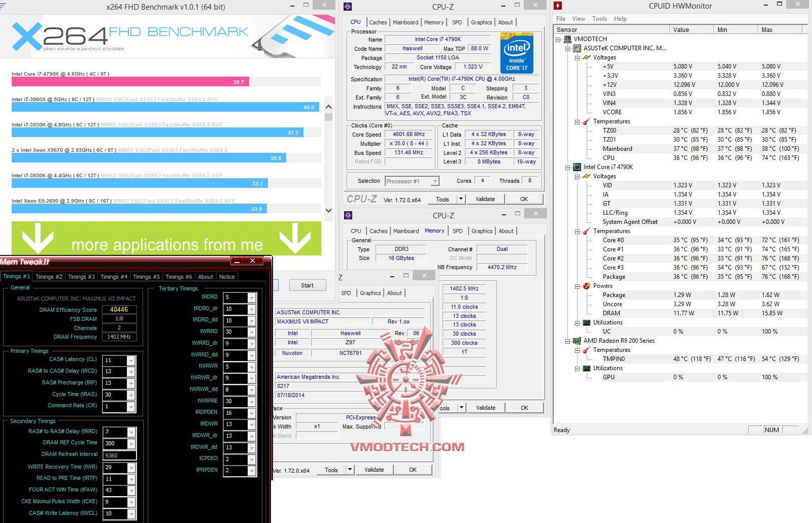This screenshot has height=523, width=812.
Task: Click Validate in the Memory CPU-Z window
Action: click(x=486, y=408)
